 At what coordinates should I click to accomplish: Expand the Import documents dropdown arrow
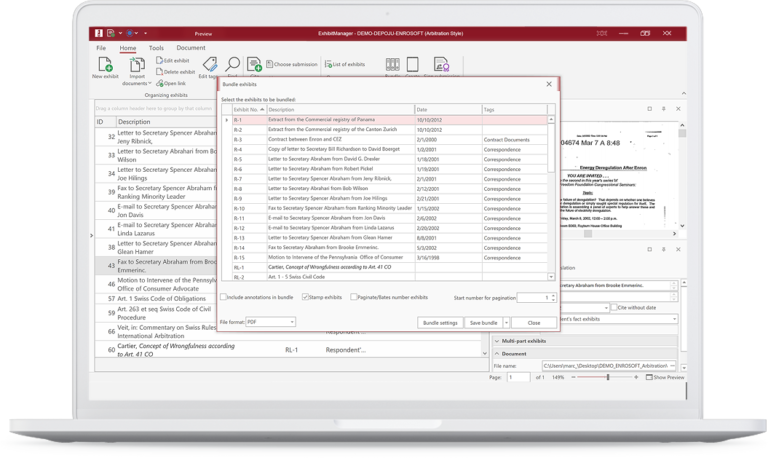pos(149,84)
